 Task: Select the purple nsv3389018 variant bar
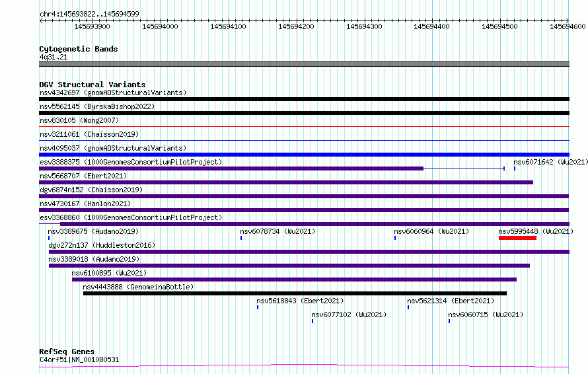point(289,266)
